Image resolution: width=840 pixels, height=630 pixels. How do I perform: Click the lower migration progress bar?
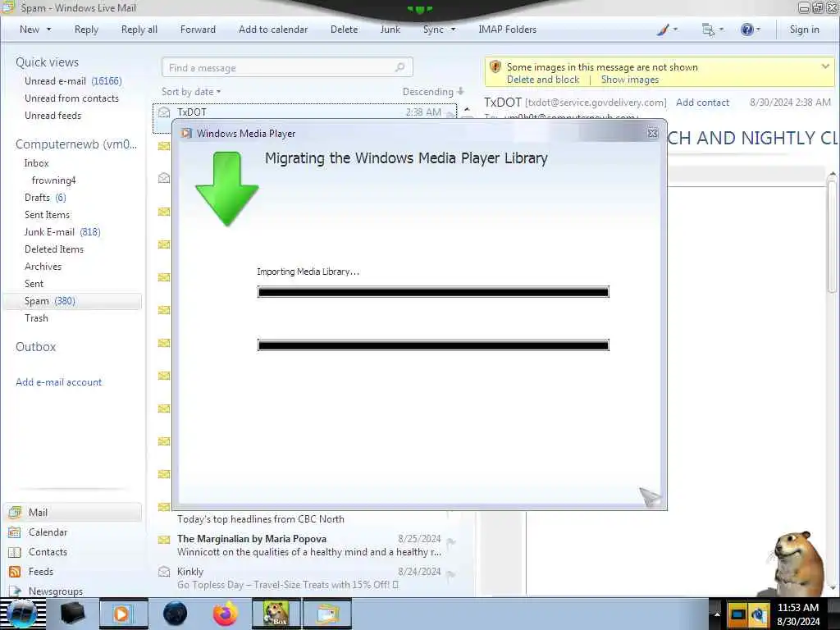click(x=433, y=345)
